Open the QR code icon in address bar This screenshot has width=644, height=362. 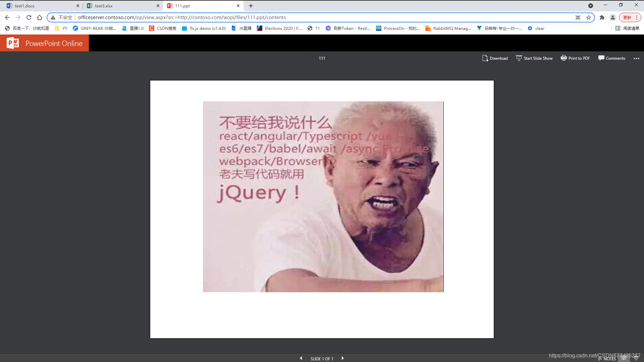(578, 17)
